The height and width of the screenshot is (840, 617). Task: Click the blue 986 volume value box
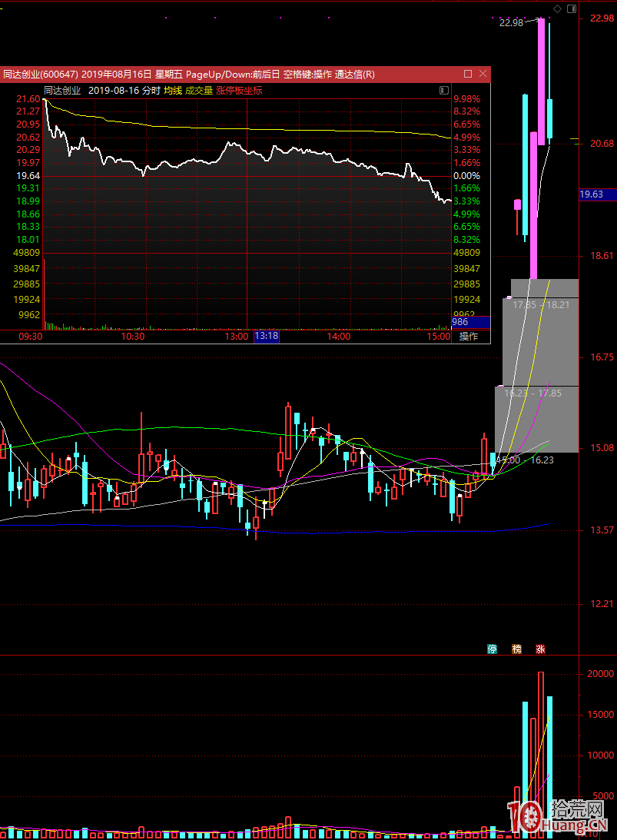pos(470,322)
